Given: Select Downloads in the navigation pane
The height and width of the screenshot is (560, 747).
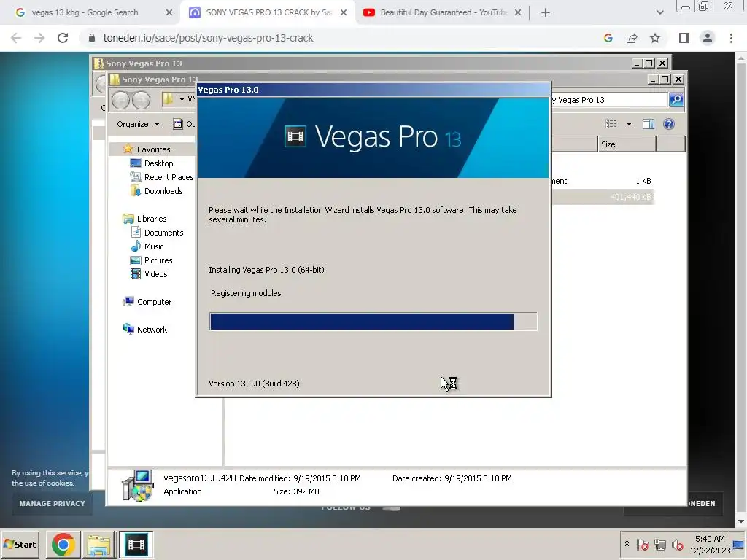Looking at the screenshot, I should (x=163, y=191).
